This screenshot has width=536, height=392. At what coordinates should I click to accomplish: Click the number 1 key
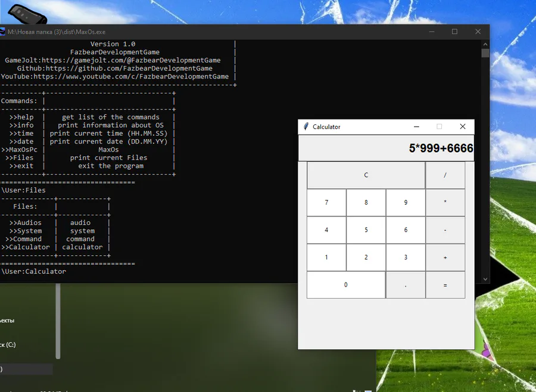pos(326,258)
